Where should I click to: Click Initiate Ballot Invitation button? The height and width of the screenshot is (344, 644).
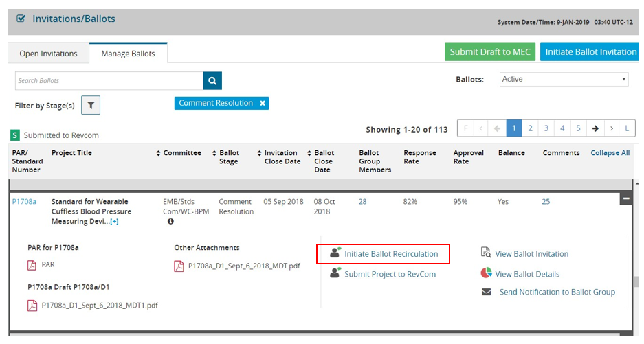tap(590, 52)
